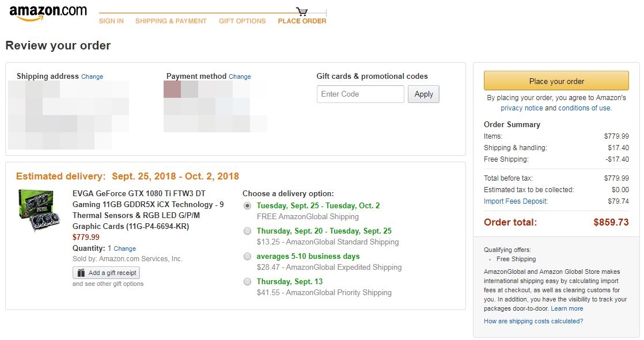This screenshot has height=340, width=644.
Task: Switch to the GIFT OPTIONS step
Action: (242, 21)
